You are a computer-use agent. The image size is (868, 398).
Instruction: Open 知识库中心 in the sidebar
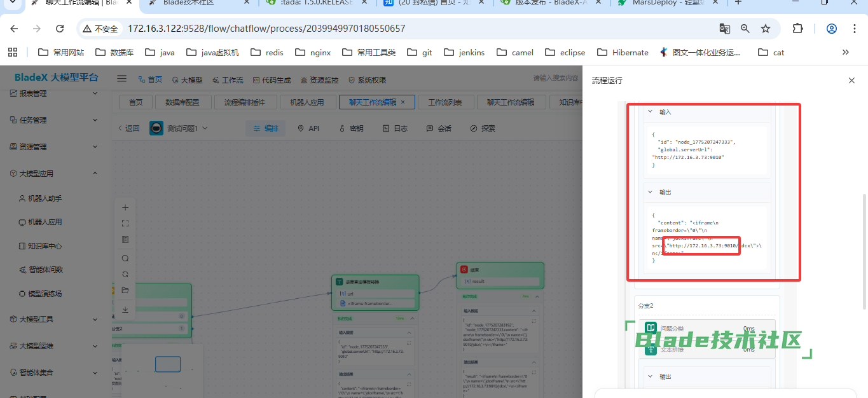click(45, 246)
